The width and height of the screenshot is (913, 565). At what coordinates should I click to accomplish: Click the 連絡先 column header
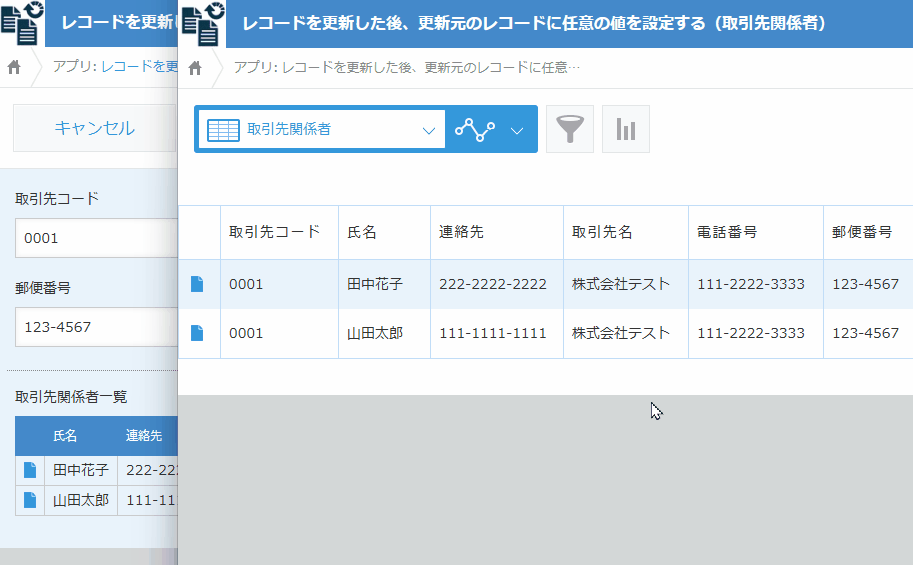[461, 232]
